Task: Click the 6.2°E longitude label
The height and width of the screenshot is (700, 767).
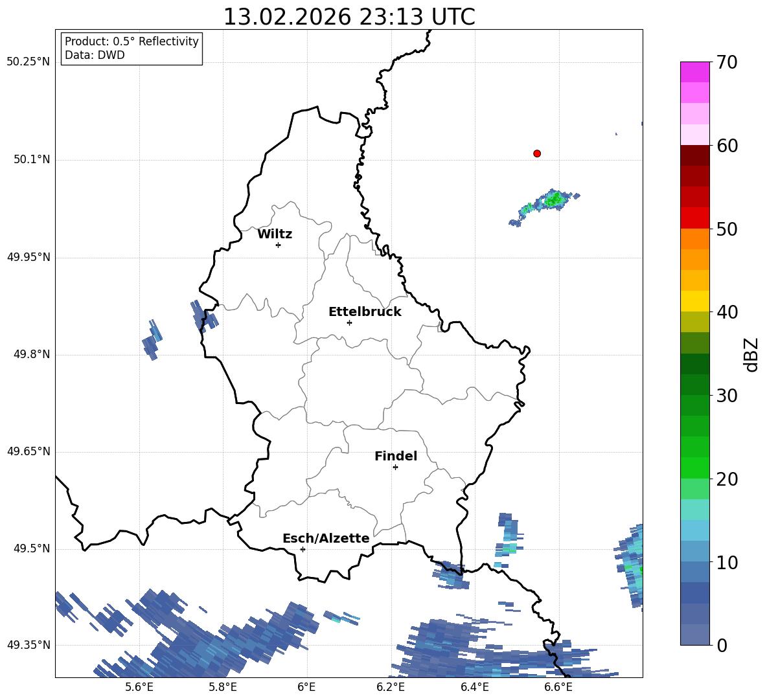Action: pos(391,687)
